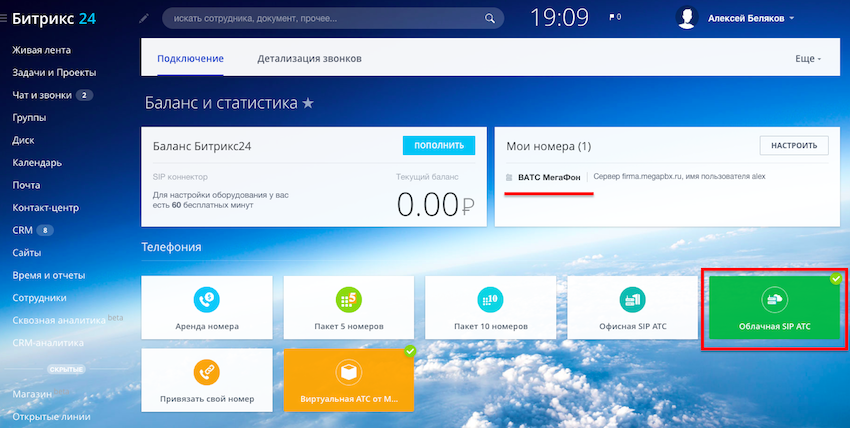The height and width of the screenshot is (428, 850).
Task: Click the Пополнить button
Action: pyautogui.click(x=439, y=145)
